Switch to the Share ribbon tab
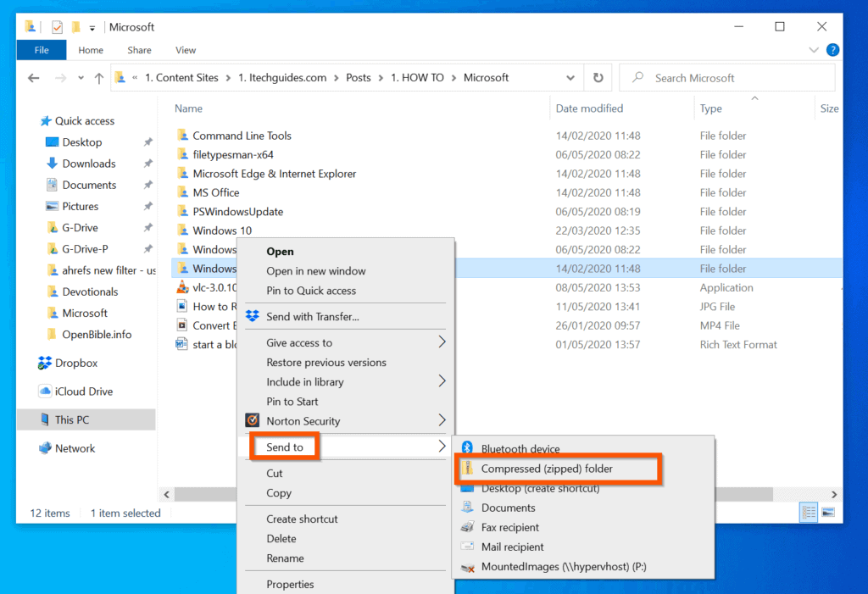The width and height of the screenshot is (868, 594). coord(140,50)
